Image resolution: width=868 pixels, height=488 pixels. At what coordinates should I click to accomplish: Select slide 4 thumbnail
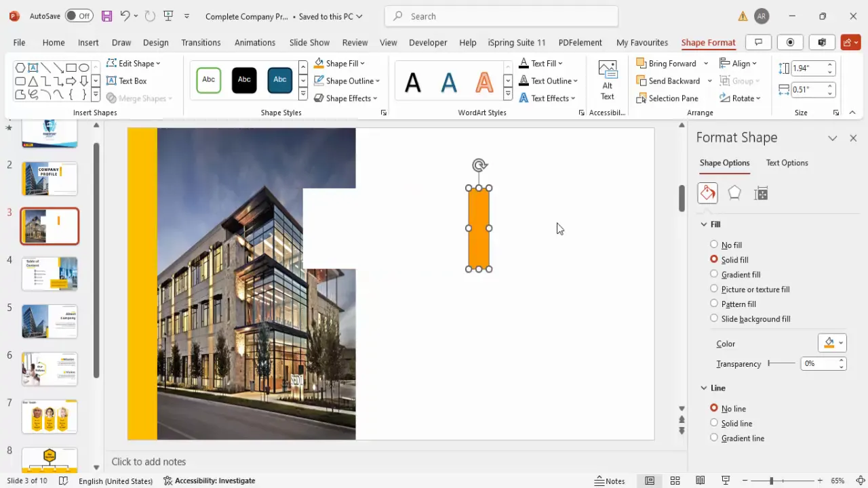tap(50, 273)
